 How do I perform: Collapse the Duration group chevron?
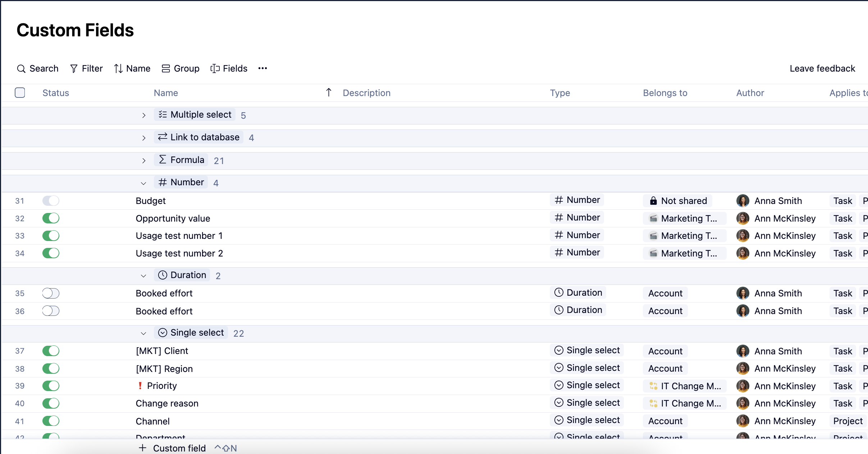[x=143, y=276]
